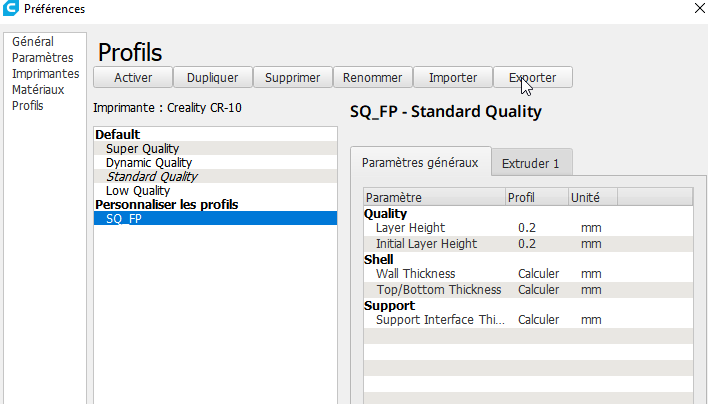Close the Préférences window
The height and width of the screenshot is (404, 708).
click(x=699, y=8)
